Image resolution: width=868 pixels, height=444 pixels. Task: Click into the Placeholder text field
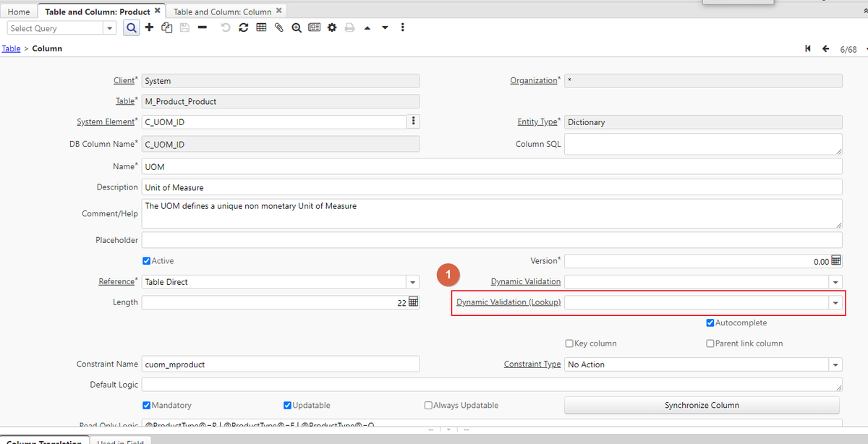[x=492, y=240]
